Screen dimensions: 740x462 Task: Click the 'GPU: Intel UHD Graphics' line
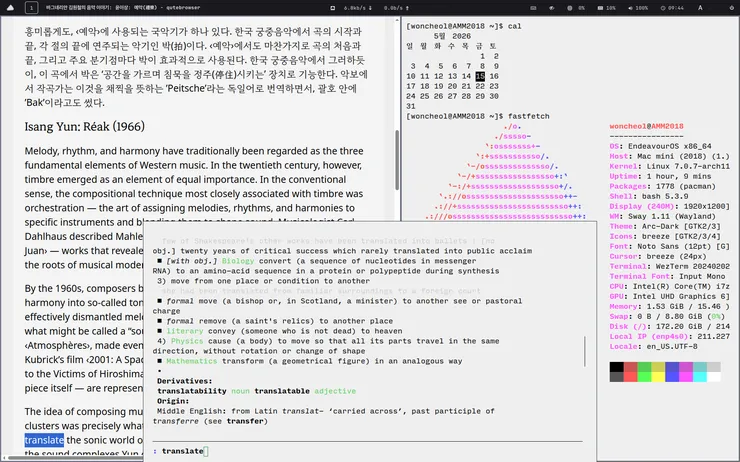pos(669,296)
